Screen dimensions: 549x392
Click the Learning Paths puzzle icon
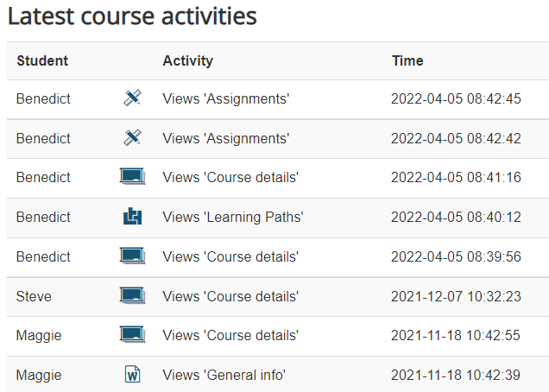coord(132,218)
